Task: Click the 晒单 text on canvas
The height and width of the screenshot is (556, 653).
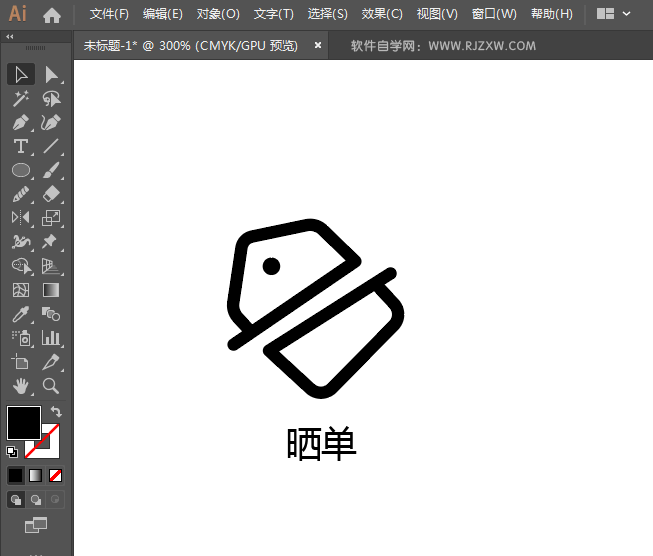Action: pyautogui.click(x=322, y=444)
